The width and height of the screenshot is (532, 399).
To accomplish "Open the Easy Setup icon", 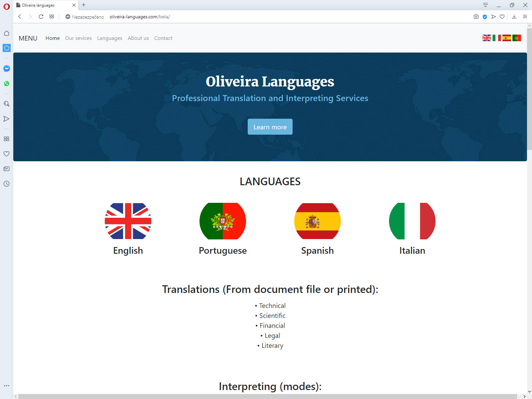I will pyautogui.click(x=525, y=17).
